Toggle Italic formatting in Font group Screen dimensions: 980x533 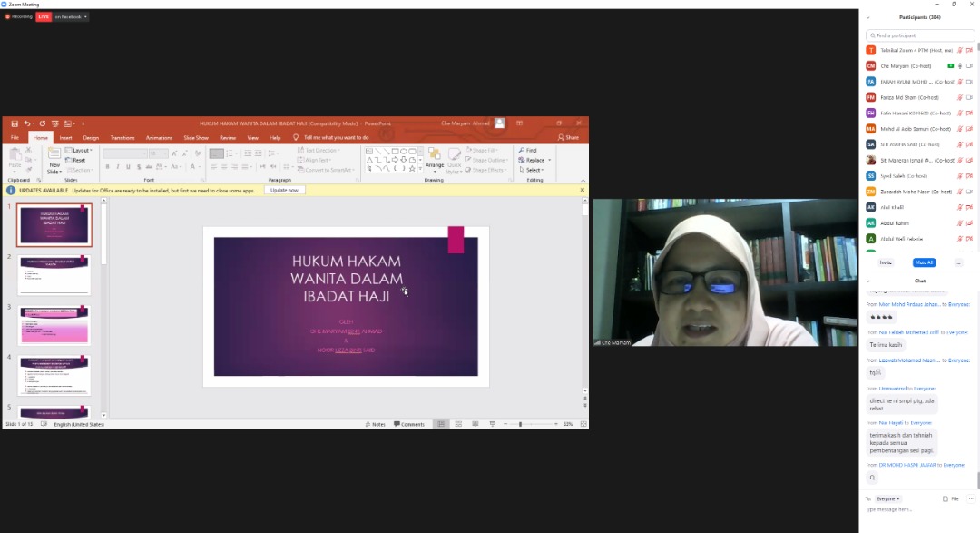[118, 166]
